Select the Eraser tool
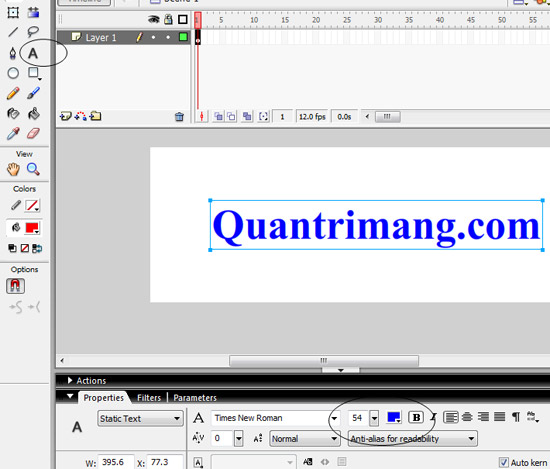This screenshot has height=469, width=550. (x=33, y=133)
